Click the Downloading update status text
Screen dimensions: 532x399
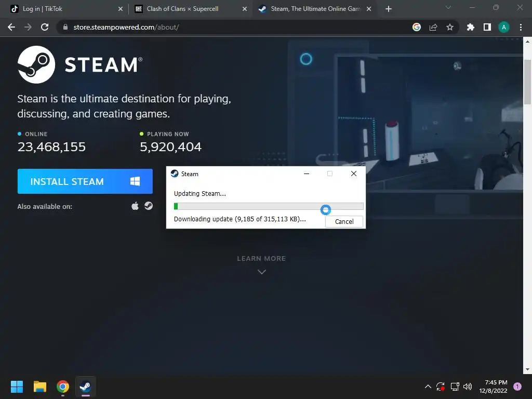coord(240,219)
